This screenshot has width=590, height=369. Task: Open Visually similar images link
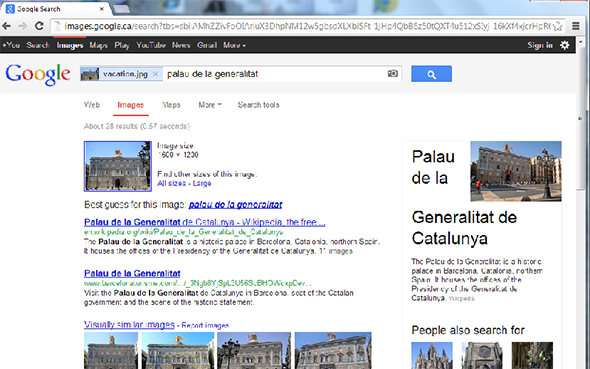point(129,324)
